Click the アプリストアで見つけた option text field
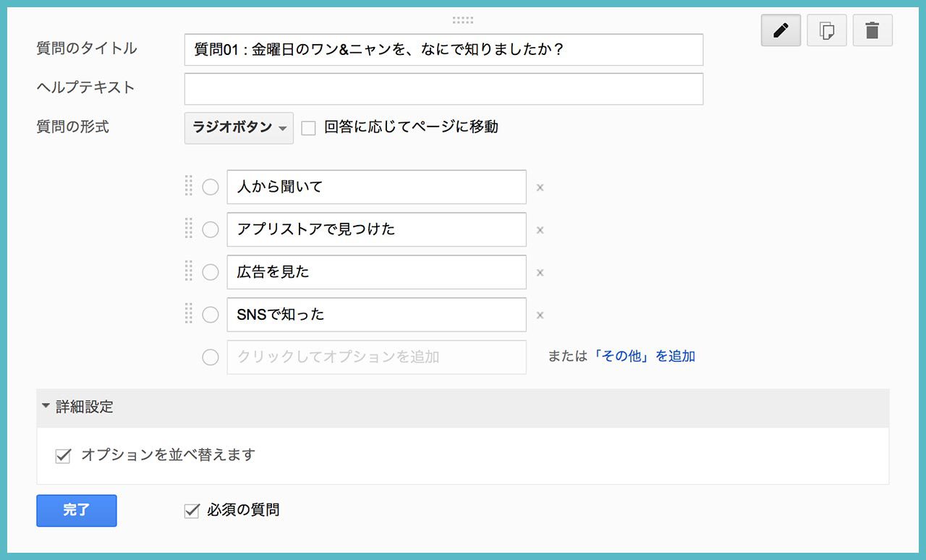 coord(376,230)
